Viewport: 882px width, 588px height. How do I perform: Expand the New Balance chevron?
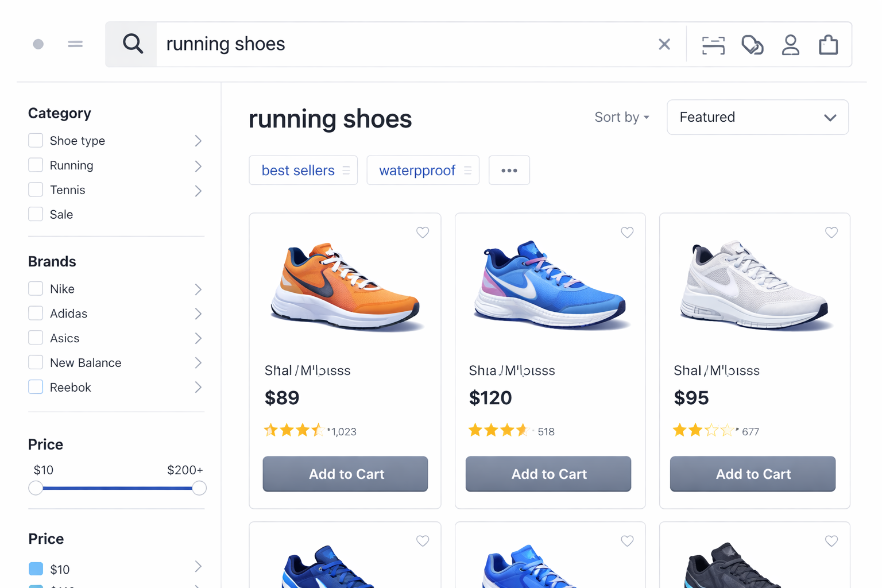point(198,363)
